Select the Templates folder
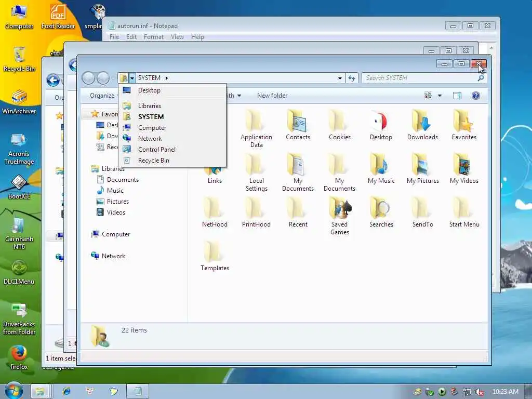This screenshot has height=399, width=532. 215,256
